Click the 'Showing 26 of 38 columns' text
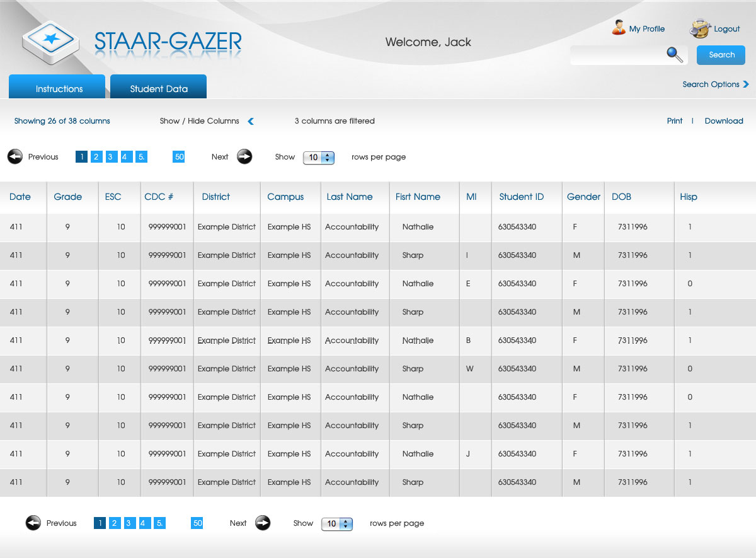Viewport: 756px width, 558px height. point(62,121)
